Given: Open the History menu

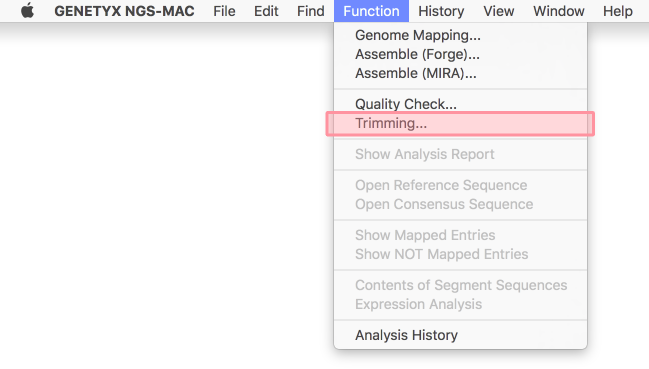Looking at the screenshot, I should pyautogui.click(x=441, y=11).
